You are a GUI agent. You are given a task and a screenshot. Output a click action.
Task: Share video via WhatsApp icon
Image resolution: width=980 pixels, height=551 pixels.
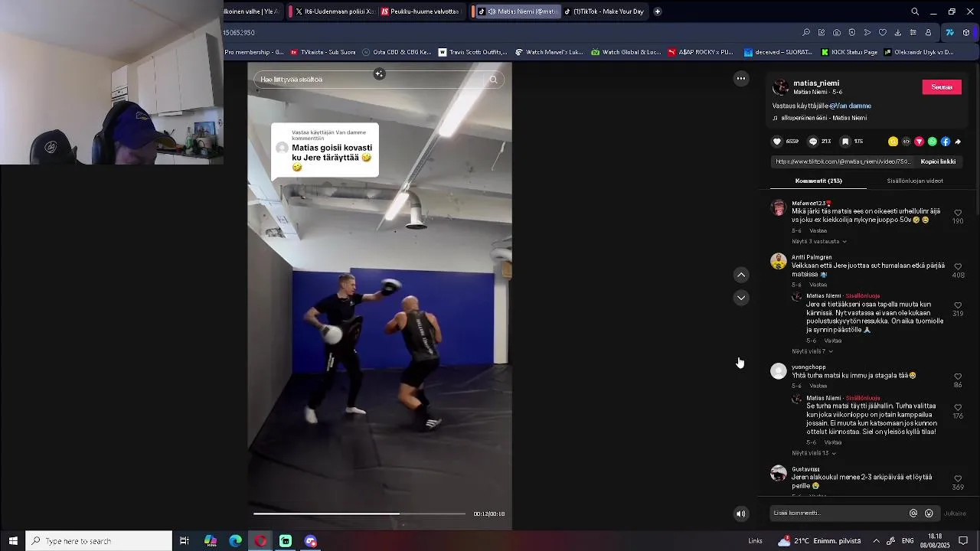coord(932,142)
